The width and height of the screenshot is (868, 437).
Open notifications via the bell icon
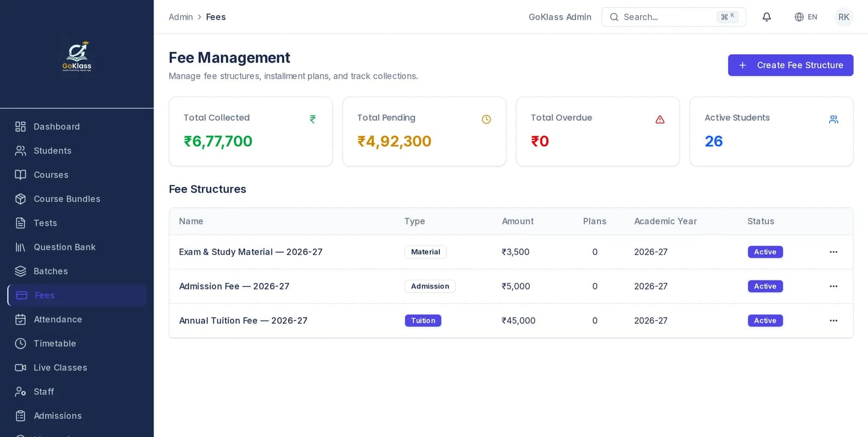tap(767, 17)
